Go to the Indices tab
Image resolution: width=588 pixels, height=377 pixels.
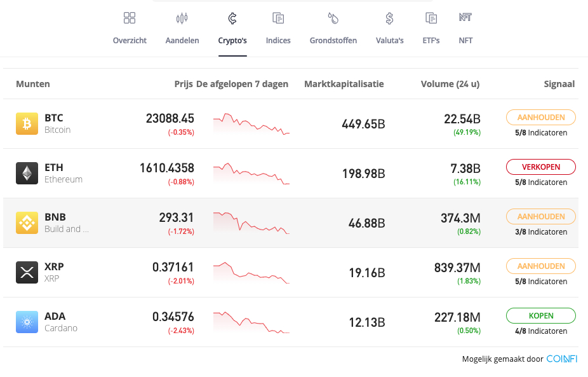278,41
